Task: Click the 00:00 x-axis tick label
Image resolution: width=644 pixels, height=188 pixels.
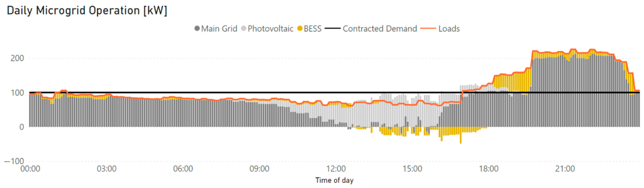Action: coord(30,169)
